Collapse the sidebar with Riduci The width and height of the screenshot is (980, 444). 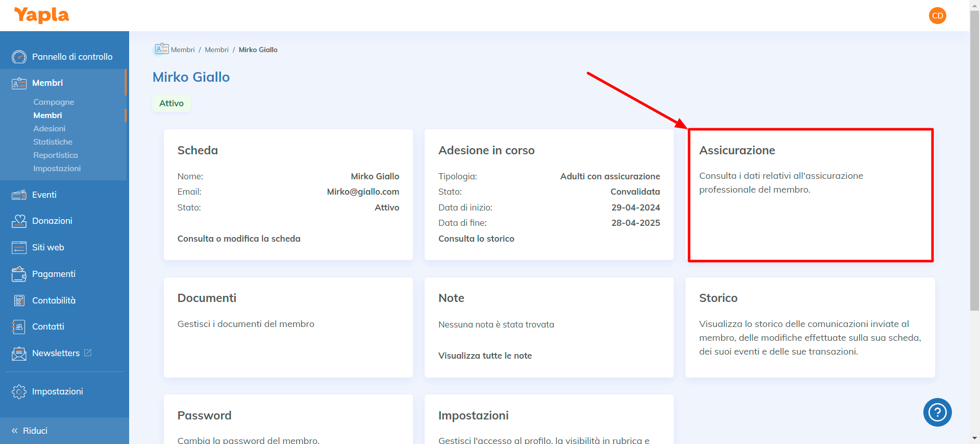click(30, 431)
